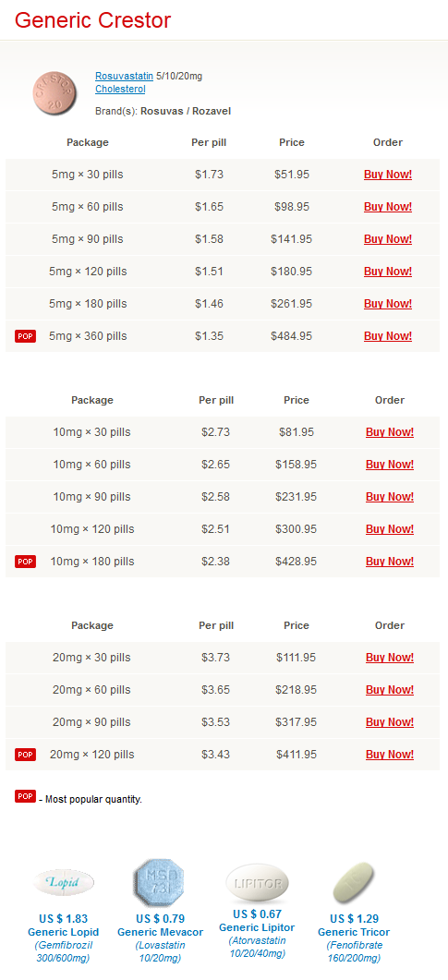Buy Now for 5mg × 120 pills

pyautogui.click(x=388, y=272)
